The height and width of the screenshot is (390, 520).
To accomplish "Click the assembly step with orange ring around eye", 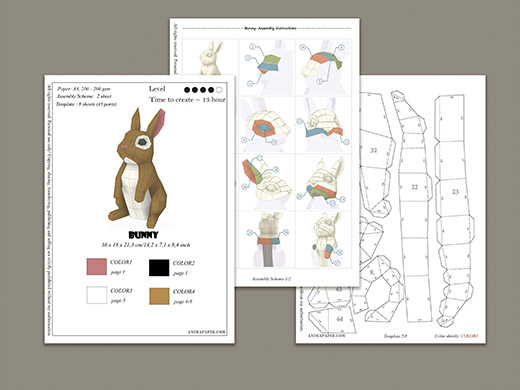I will (x=266, y=125).
